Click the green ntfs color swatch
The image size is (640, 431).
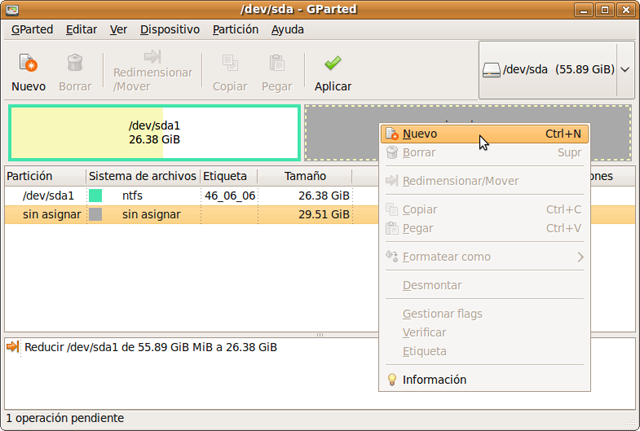point(96,196)
